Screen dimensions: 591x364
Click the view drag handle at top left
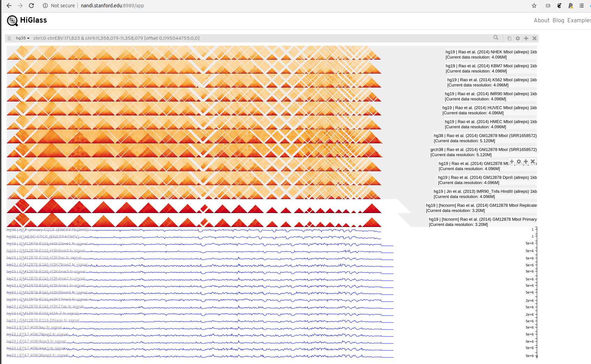(x=9, y=38)
